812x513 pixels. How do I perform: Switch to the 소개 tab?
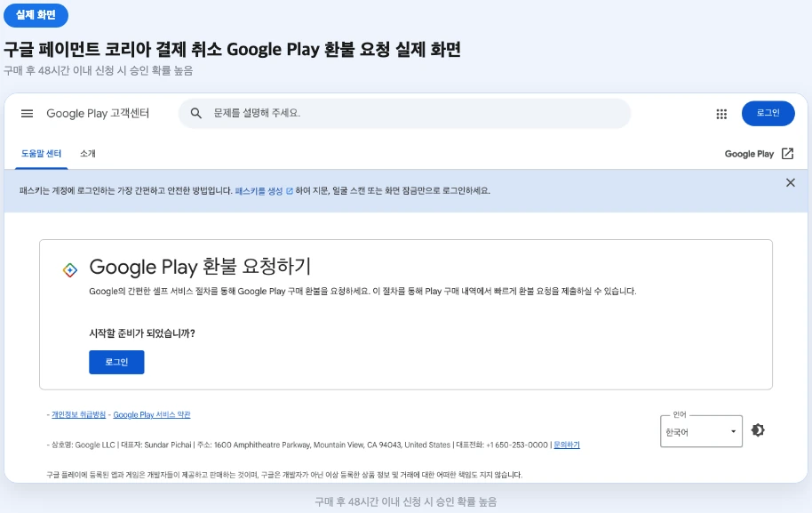(x=88, y=154)
